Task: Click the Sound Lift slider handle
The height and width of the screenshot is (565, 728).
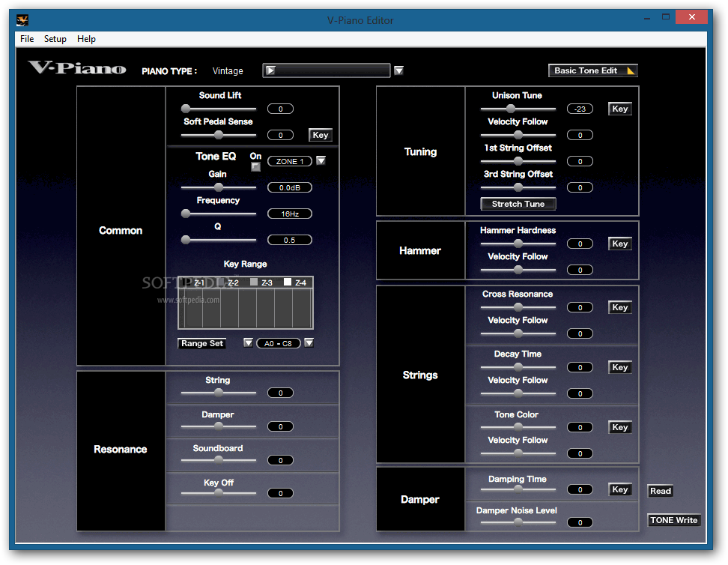Action: pos(186,109)
